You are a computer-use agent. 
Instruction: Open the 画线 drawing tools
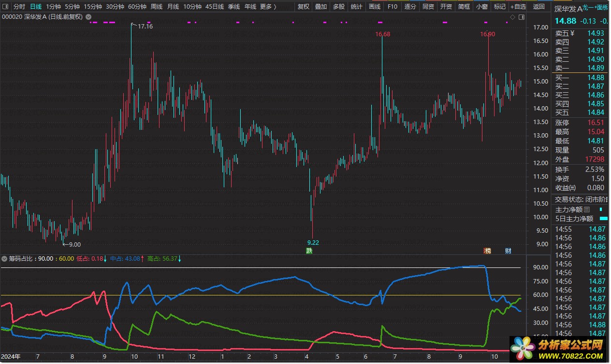(374, 7)
